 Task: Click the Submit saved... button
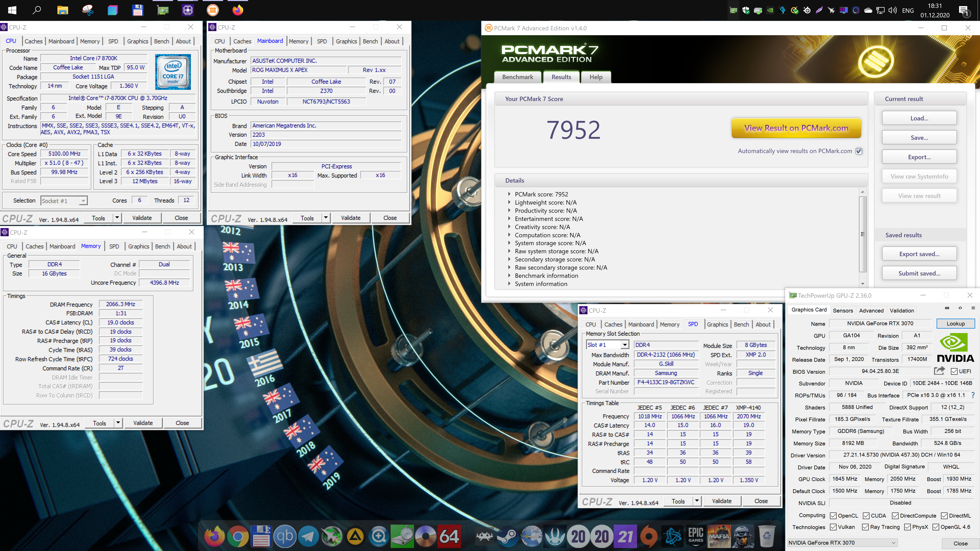pos(919,273)
